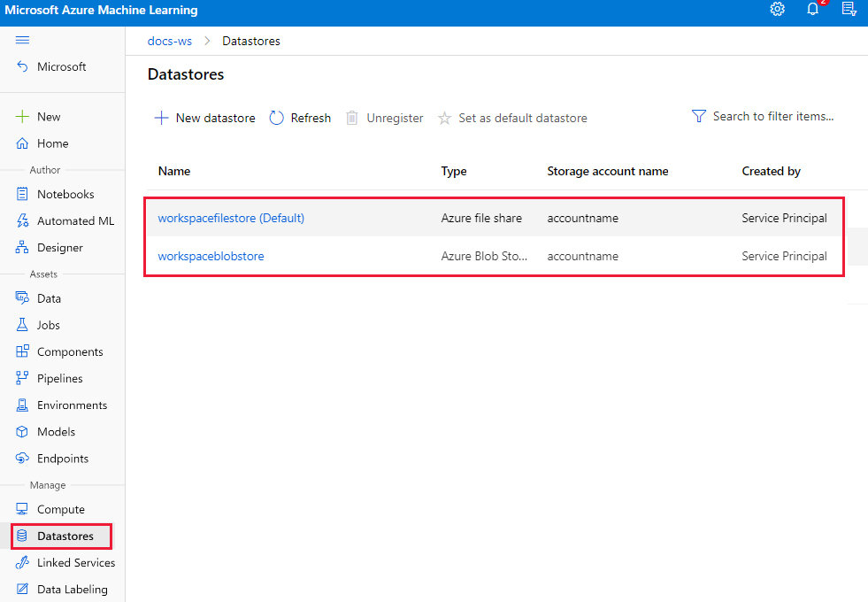Click the Datastores database icon
The image size is (868, 602).
click(x=22, y=536)
